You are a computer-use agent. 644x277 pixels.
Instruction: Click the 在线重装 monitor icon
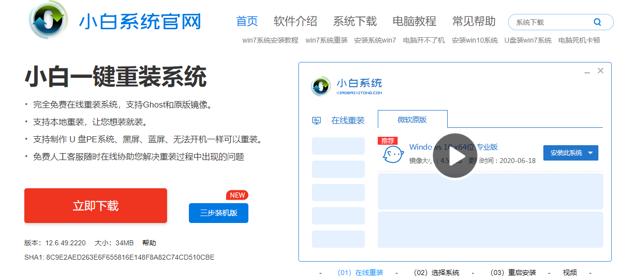tap(316, 120)
